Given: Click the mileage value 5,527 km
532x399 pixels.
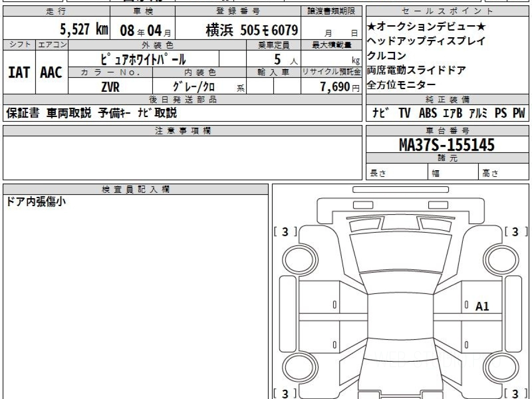Looking at the screenshot, I should tap(84, 30).
